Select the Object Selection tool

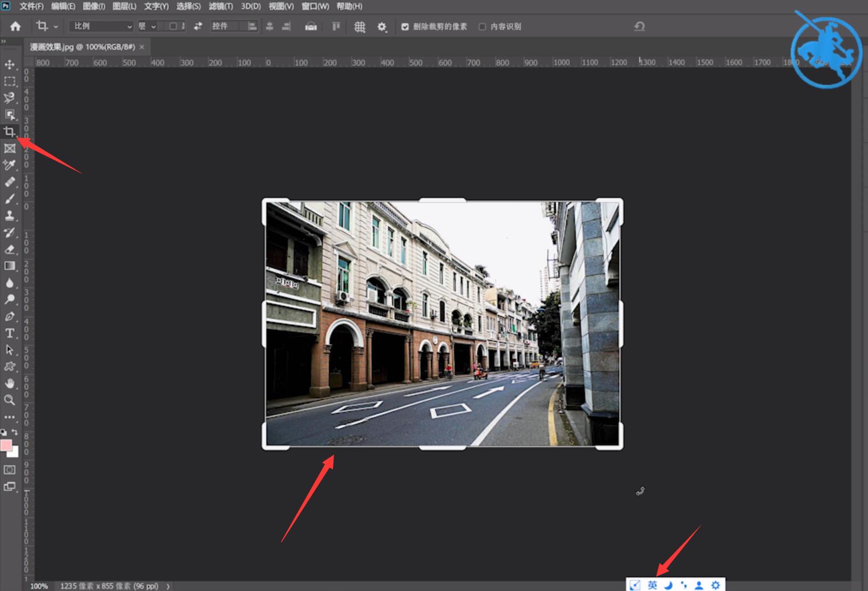tap(10, 115)
